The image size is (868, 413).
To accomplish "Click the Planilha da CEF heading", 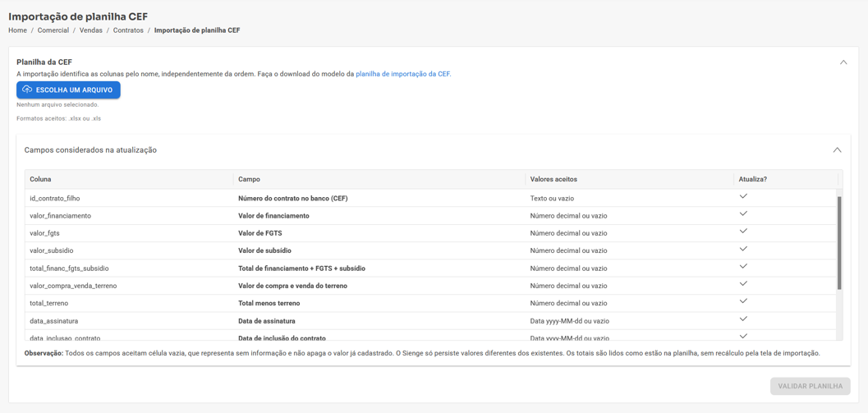I will pos(44,62).
